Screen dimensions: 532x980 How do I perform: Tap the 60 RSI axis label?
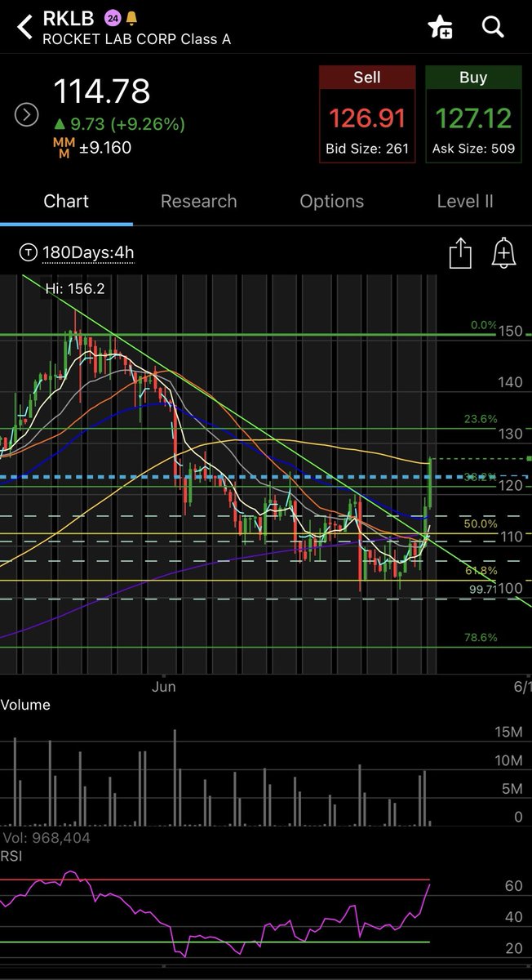[x=514, y=885]
